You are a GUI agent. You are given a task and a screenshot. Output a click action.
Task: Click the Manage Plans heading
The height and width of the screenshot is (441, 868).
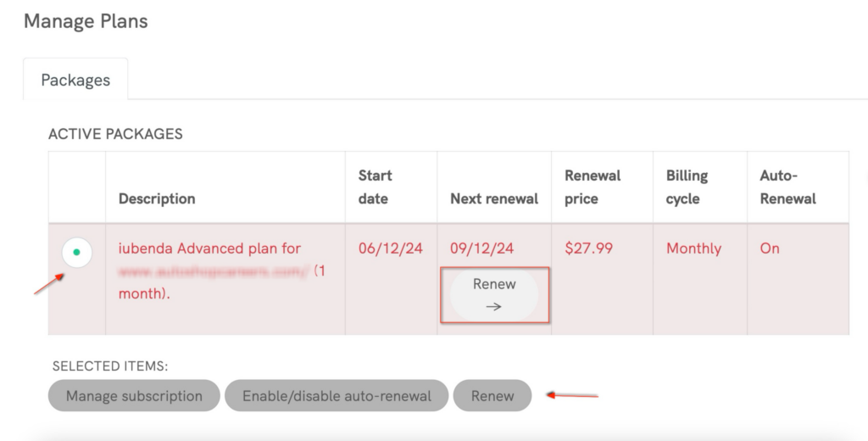pos(86,21)
